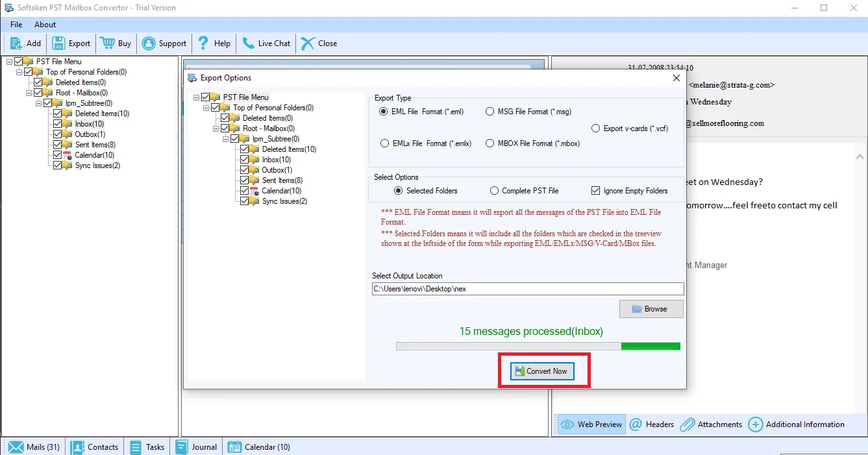Click Inbox(10) folder icon in Export Options tree
This screenshot has width=868, height=455.
coord(254,160)
